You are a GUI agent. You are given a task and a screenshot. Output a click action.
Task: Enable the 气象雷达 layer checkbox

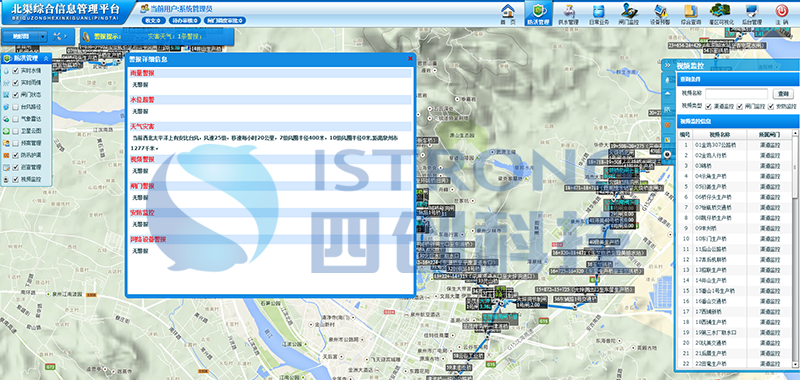click(x=15, y=119)
